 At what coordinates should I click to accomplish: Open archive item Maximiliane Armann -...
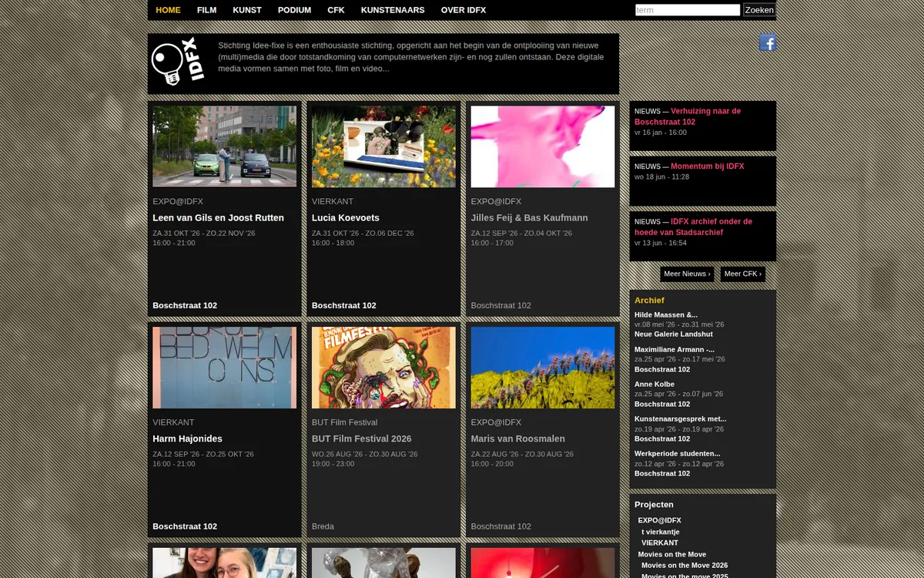(x=675, y=349)
